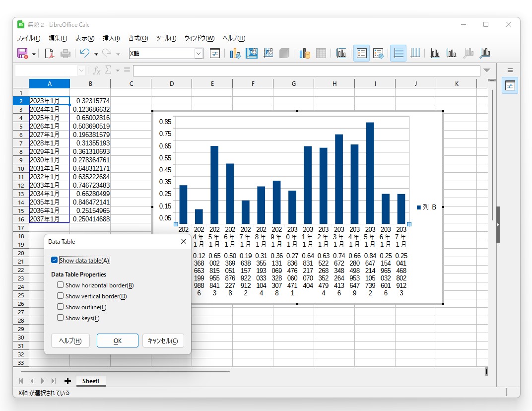
Task: Open the X軸 chart element dropdown
Action: [x=199, y=53]
